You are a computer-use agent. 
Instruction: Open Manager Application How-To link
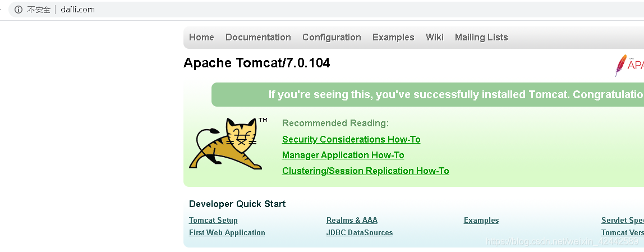343,155
